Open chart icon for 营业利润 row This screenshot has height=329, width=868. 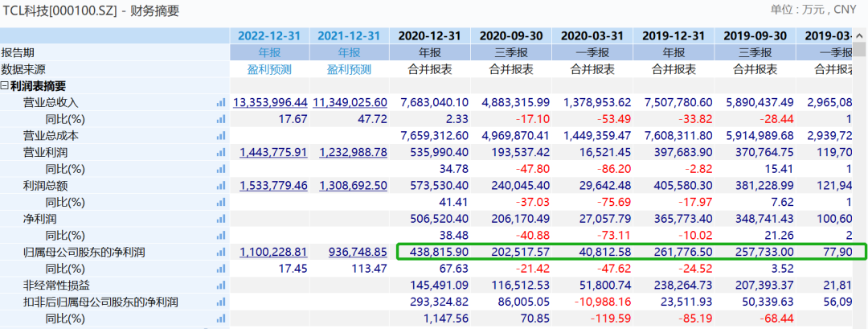tap(222, 152)
